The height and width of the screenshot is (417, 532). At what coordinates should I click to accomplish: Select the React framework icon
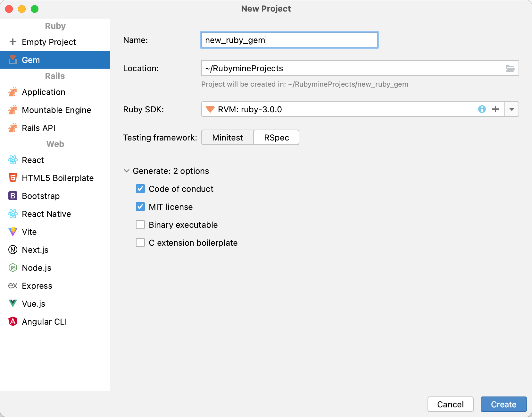(13, 160)
